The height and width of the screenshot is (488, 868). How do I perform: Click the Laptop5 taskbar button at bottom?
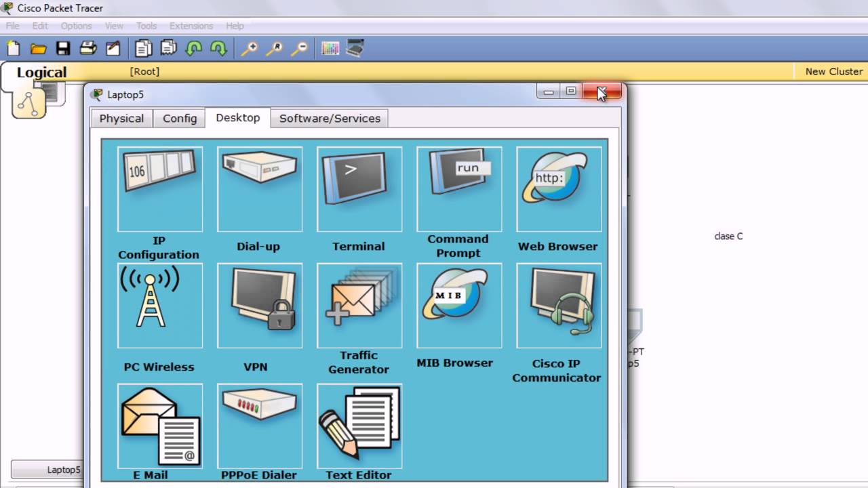(x=46, y=469)
